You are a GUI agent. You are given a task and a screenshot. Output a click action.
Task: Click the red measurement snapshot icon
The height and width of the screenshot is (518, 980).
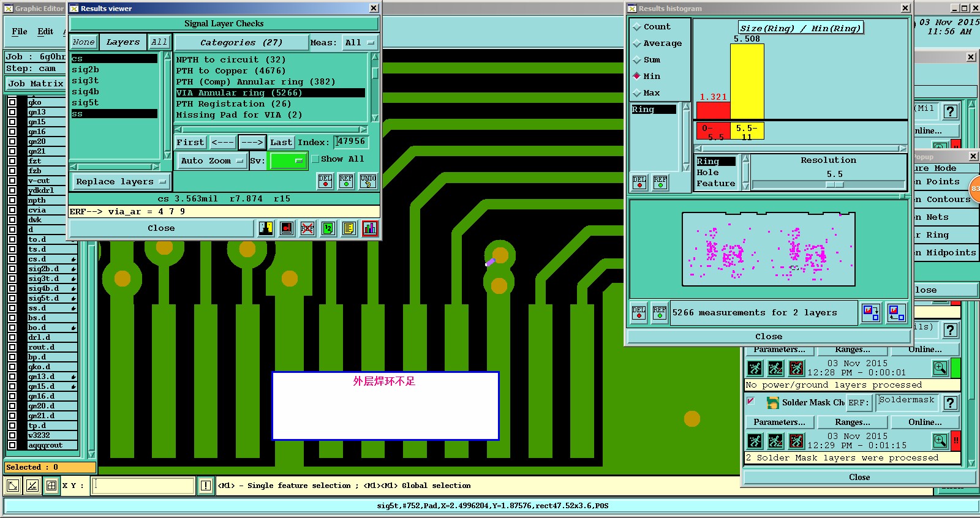[287, 228]
